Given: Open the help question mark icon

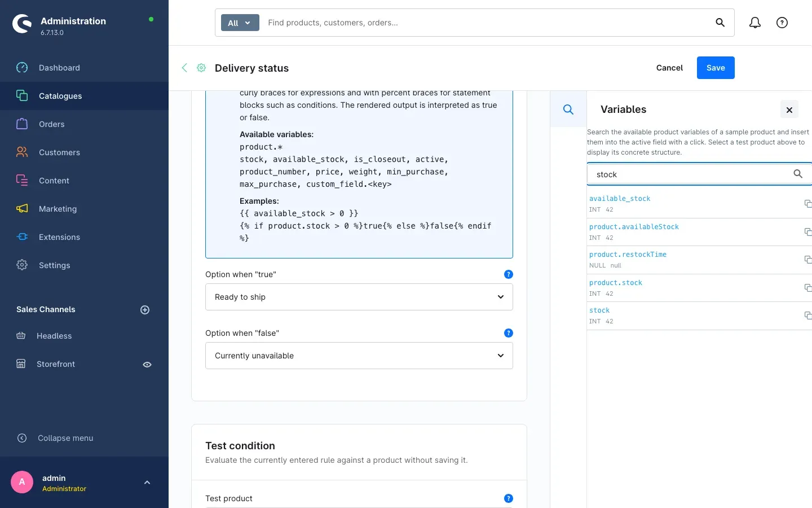Looking at the screenshot, I should tap(782, 23).
